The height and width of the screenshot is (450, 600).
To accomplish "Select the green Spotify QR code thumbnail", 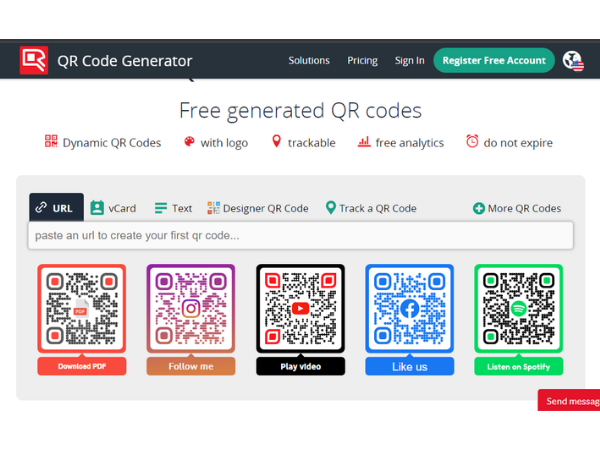I will [518, 308].
